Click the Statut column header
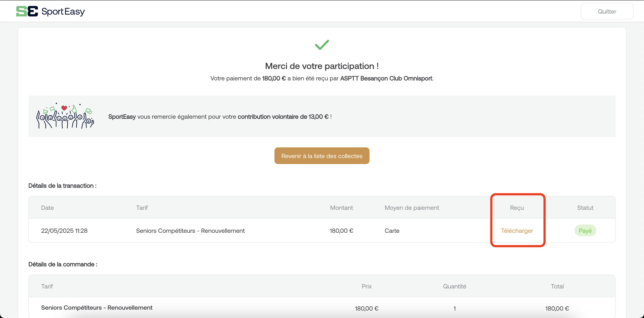 [585, 208]
